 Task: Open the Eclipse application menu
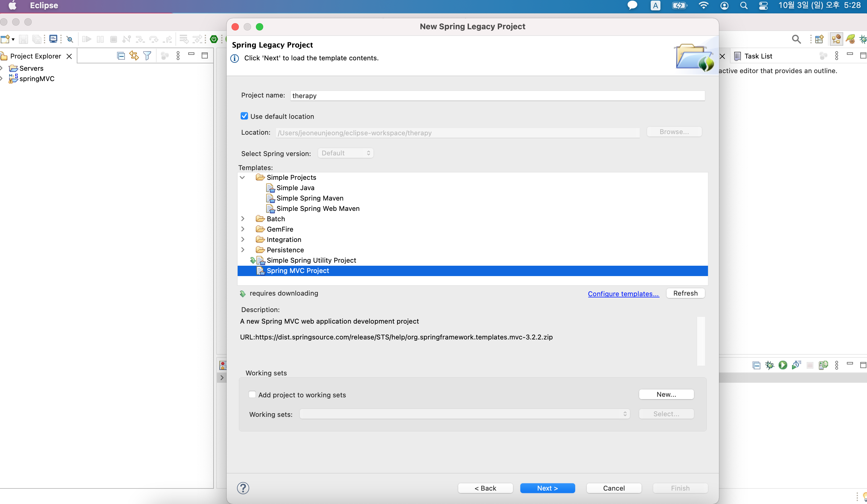44,6
